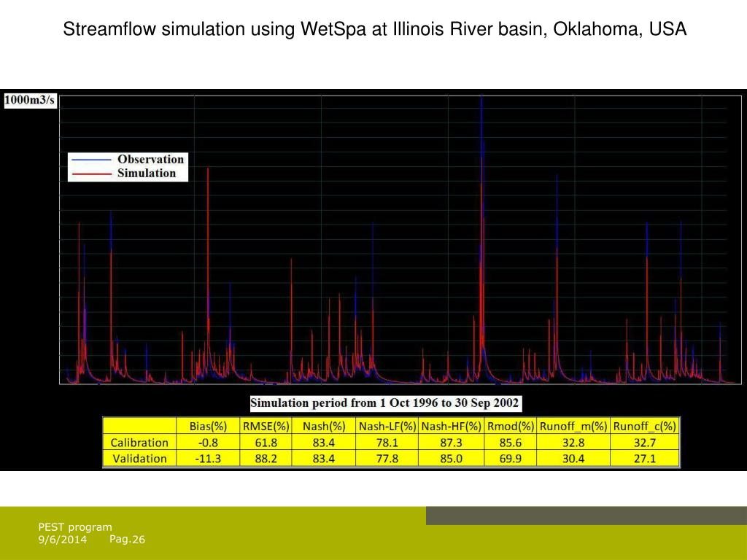The image size is (747, 560).
Task: Click the 1000m3/s axis unit label
Action: point(30,101)
